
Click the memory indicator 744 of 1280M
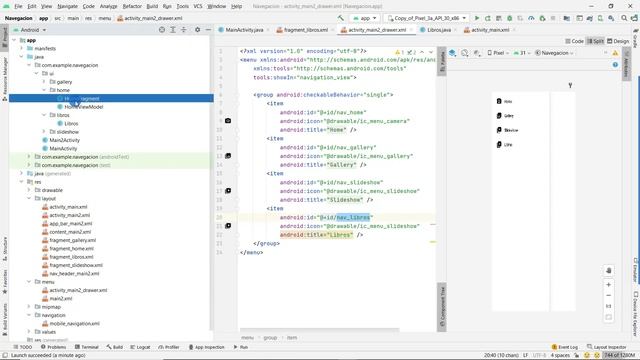[x=619, y=356]
